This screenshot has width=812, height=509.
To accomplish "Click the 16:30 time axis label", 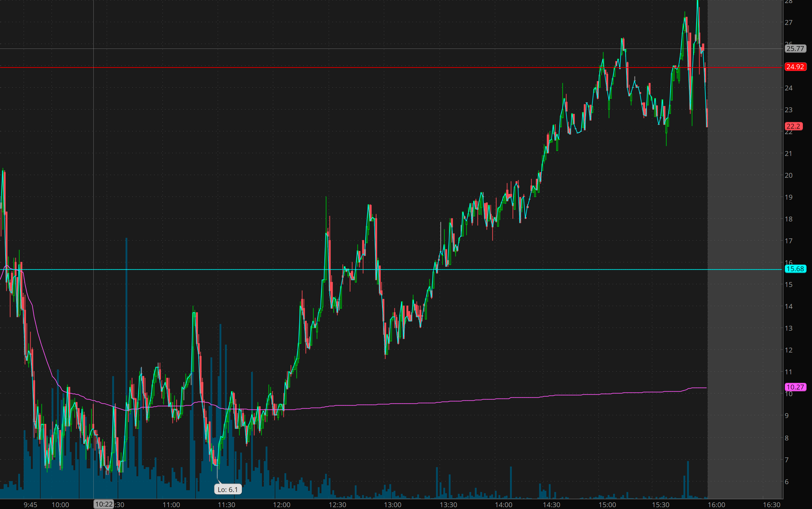I will pyautogui.click(x=771, y=505).
